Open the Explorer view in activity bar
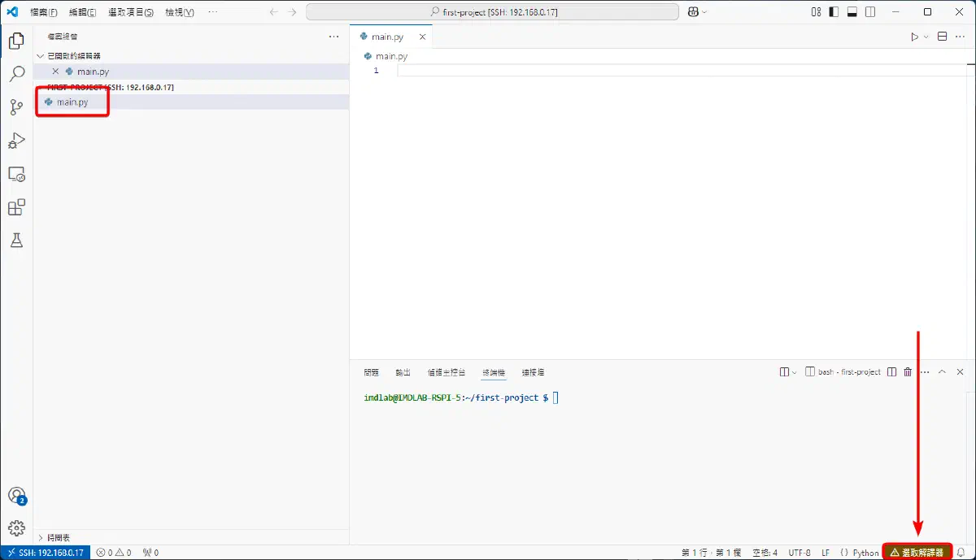Image resolution: width=976 pixels, height=560 pixels. click(x=16, y=41)
